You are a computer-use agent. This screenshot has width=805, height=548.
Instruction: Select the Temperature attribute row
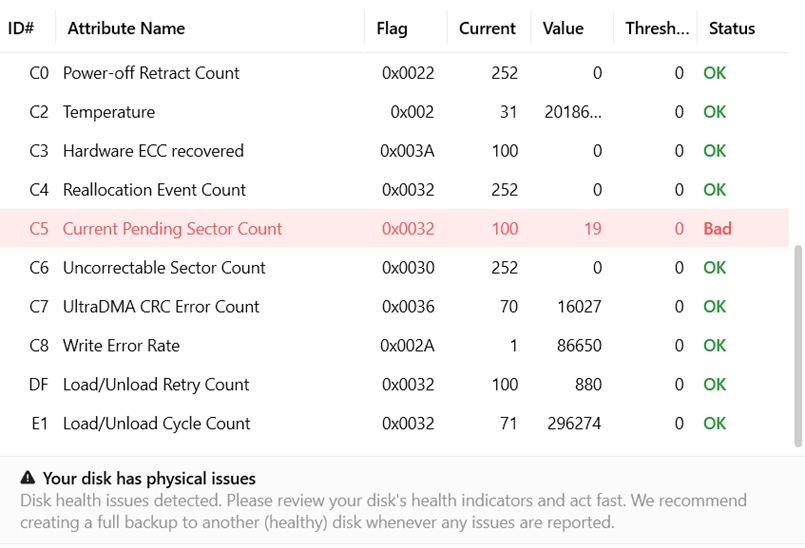(394, 111)
